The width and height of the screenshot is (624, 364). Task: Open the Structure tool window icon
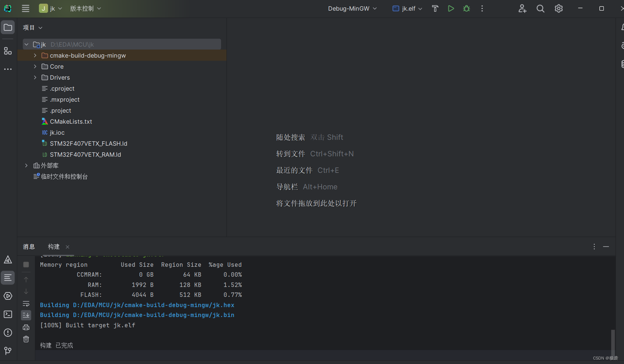[8, 51]
